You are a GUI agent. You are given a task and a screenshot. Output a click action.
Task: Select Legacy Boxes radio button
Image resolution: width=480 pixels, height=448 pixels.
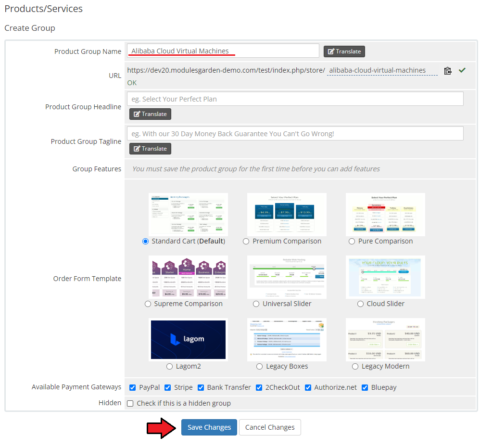[x=259, y=366]
